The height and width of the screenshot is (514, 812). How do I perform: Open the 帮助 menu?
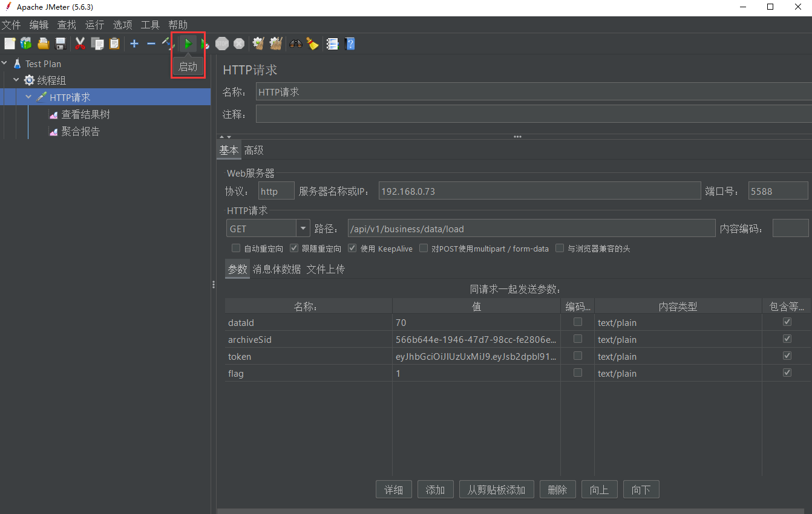[x=178, y=25]
